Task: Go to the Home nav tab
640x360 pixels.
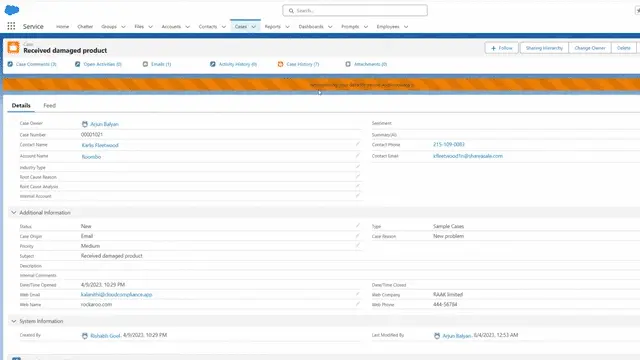Action: point(62,27)
